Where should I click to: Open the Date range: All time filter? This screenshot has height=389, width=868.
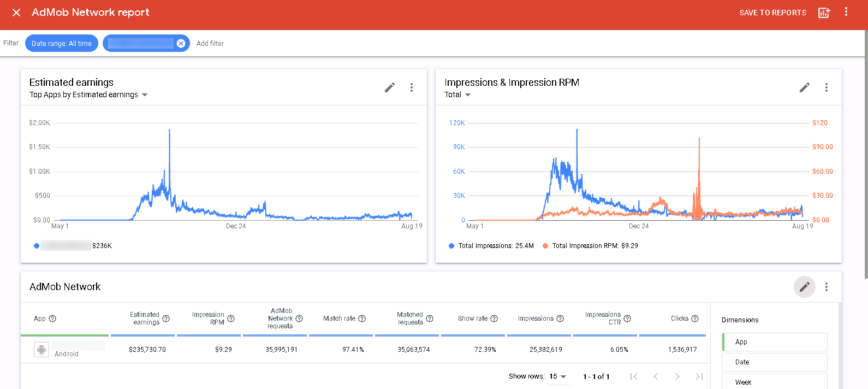tap(62, 43)
